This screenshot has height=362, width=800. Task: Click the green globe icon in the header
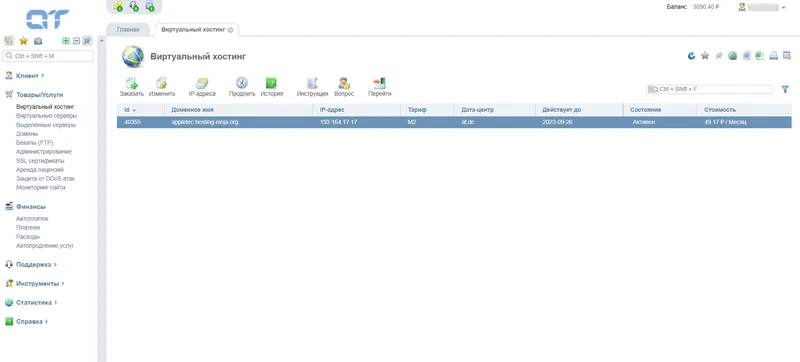tap(733, 56)
